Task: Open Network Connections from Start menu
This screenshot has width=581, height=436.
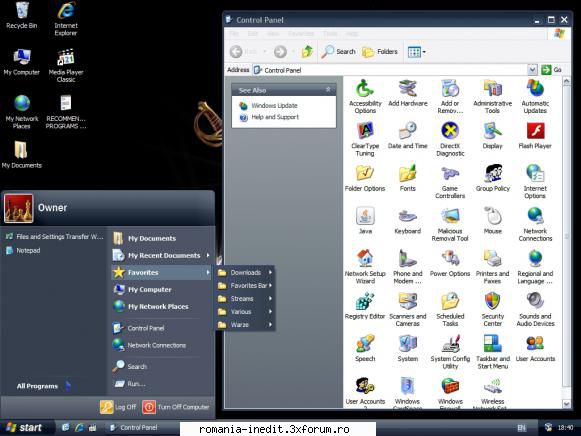Action: point(161,345)
